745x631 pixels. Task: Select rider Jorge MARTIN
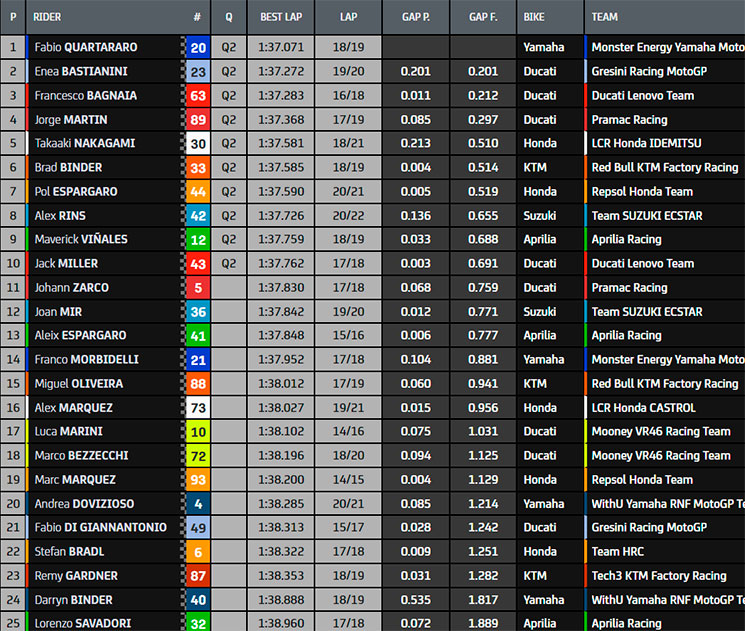(x=71, y=120)
